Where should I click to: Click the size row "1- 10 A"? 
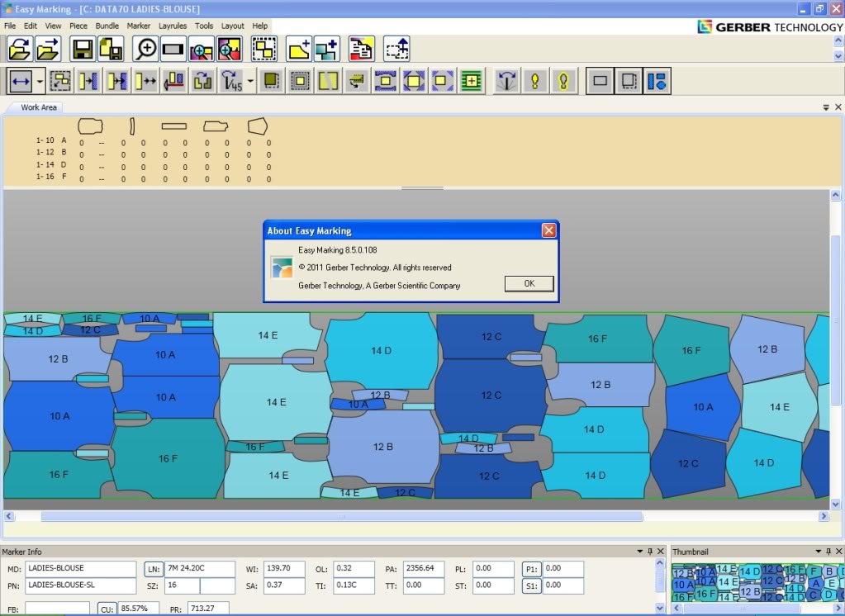click(51, 140)
